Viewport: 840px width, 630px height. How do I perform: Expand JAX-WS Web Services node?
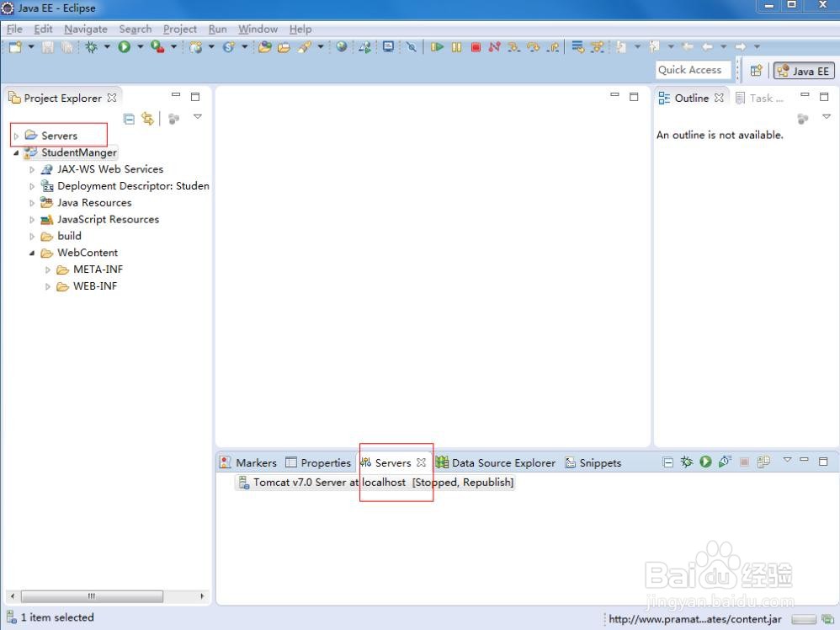coord(32,169)
